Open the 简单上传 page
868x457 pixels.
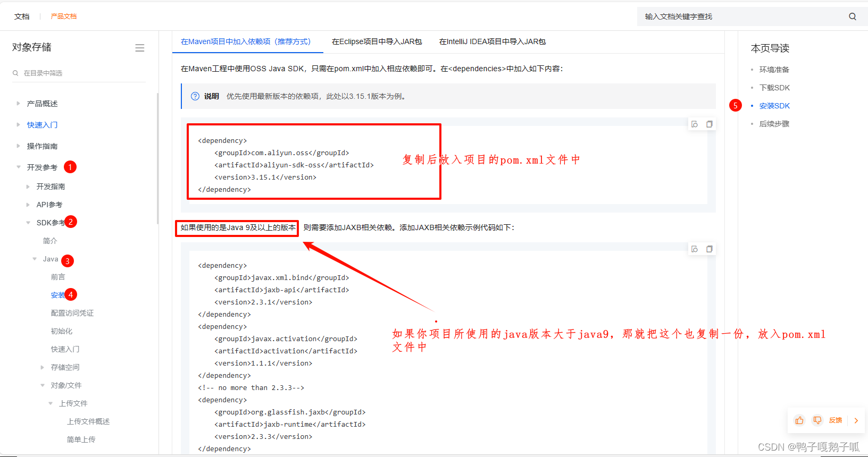[81, 439]
